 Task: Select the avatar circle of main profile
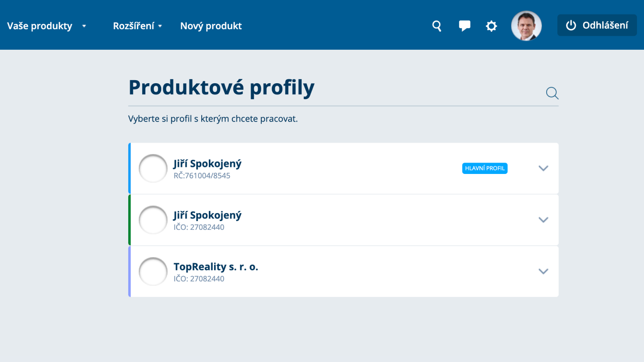tap(153, 168)
